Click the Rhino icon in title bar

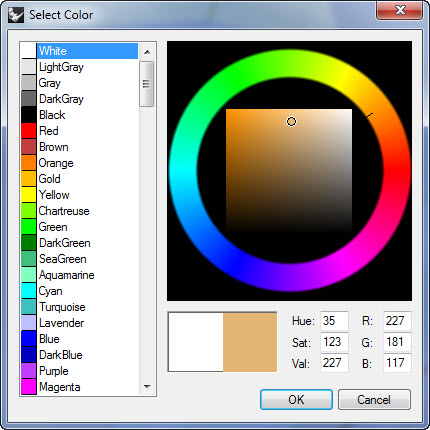16,15
